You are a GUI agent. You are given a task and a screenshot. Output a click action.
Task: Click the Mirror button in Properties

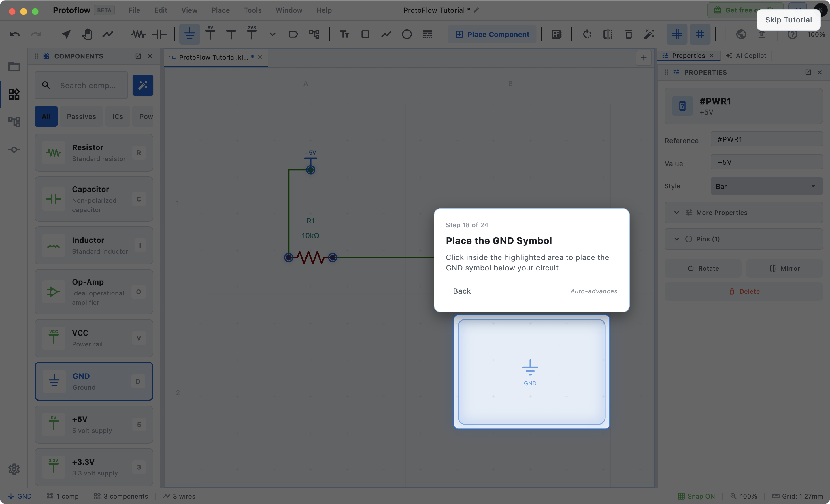(x=784, y=268)
